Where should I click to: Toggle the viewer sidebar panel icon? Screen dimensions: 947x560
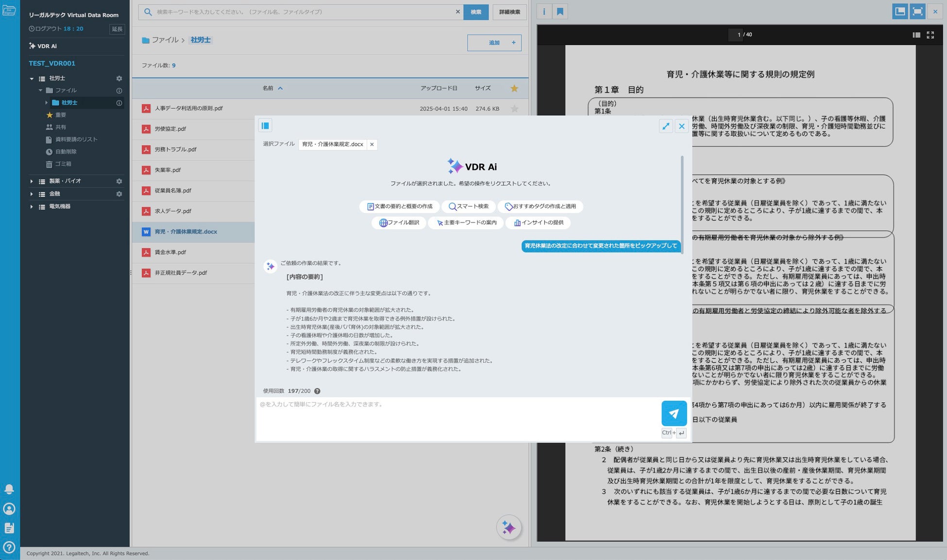click(916, 35)
